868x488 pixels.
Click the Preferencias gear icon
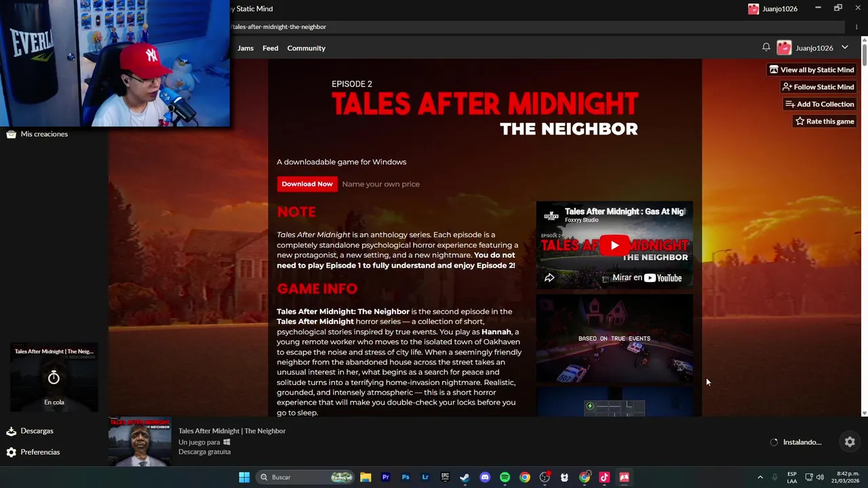coord(11,452)
